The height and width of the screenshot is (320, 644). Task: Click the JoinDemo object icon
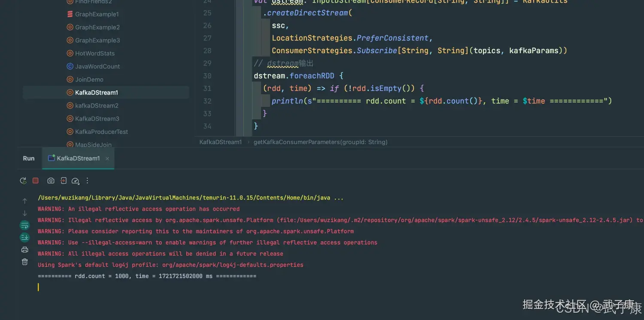(70, 79)
